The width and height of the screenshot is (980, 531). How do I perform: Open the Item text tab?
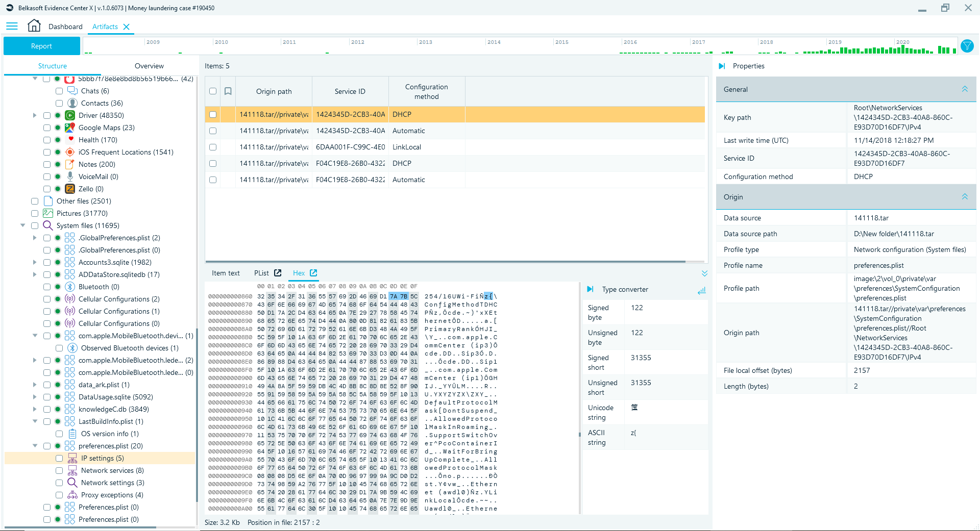(226, 273)
